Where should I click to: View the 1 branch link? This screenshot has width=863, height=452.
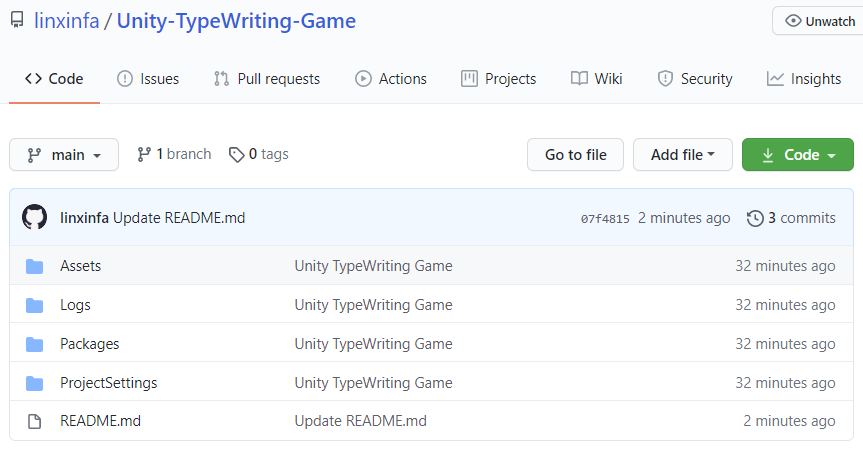click(174, 154)
